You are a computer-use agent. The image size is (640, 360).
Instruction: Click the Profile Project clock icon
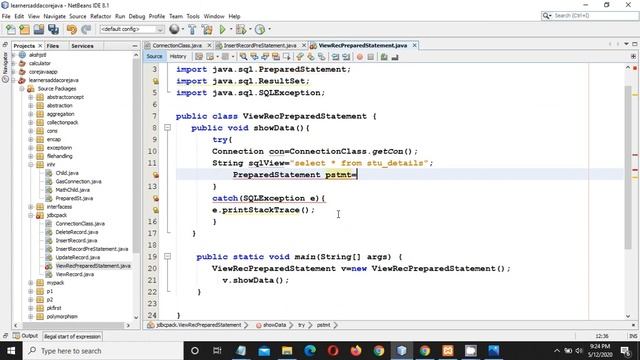point(260,29)
